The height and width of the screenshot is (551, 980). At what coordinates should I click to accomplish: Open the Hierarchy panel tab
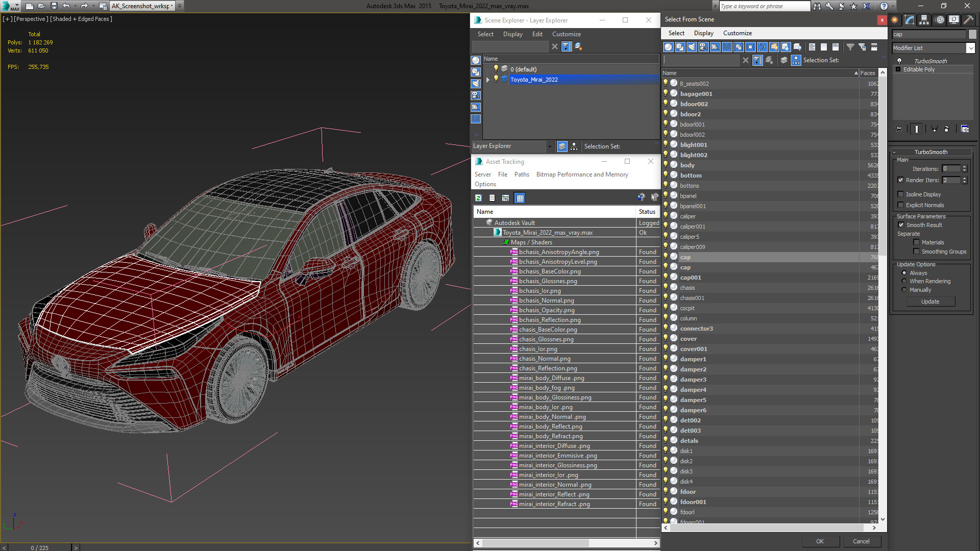point(924,20)
